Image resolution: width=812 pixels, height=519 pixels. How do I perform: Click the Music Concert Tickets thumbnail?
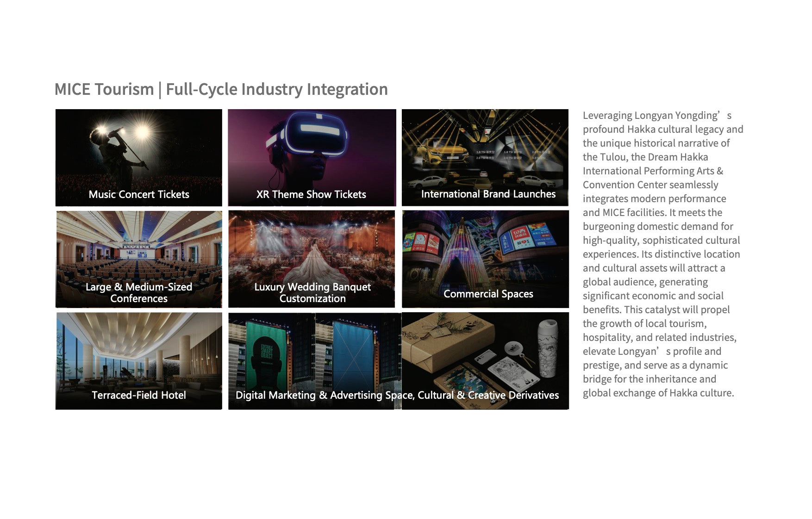click(x=138, y=157)
